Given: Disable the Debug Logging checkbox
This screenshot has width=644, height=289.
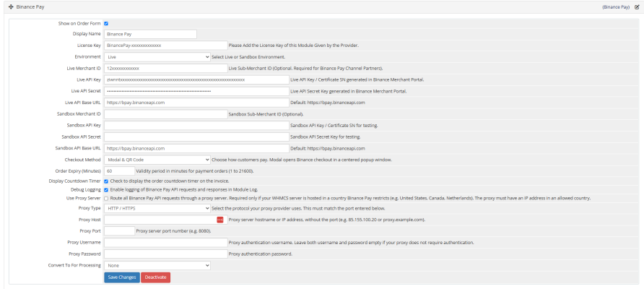Looking at the screenshot, I should (x=106, y=189).
